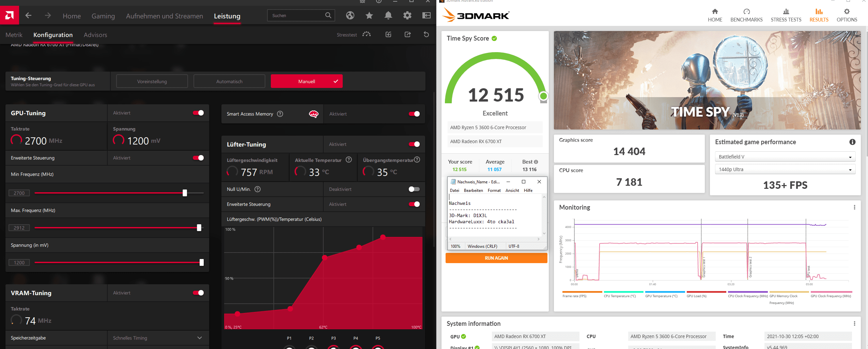Go to 3DMark HOME

pyautogui.click(x=715, y=16)
